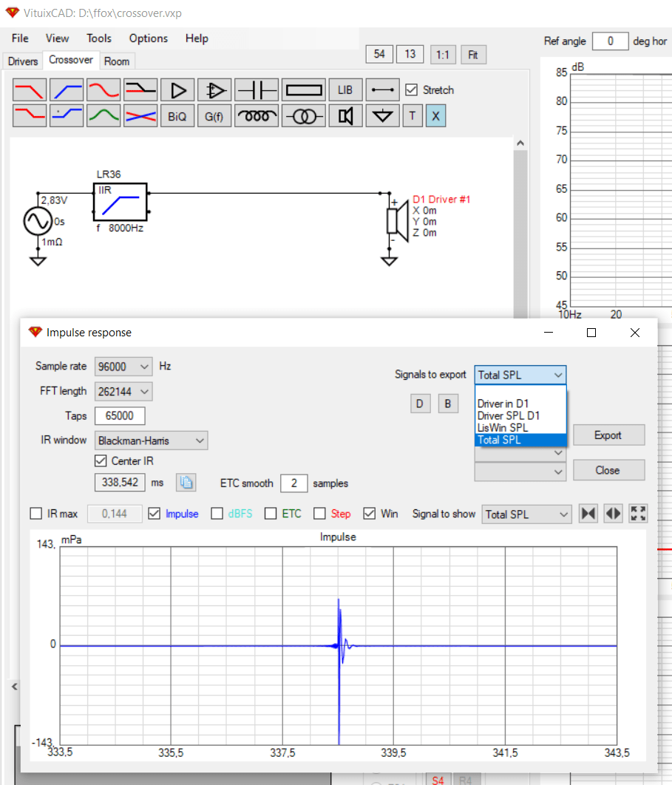
Task: Open the File menu
Action: 20,38
